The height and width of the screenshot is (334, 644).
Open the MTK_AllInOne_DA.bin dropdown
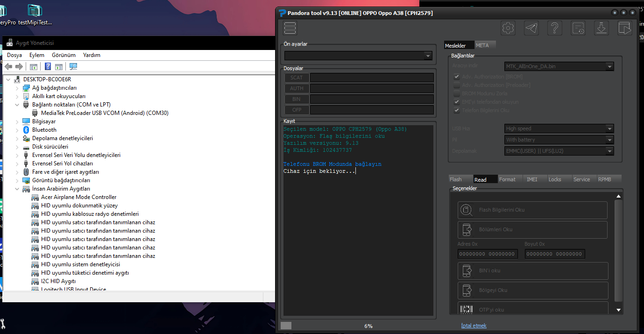[x=559, y=66]
